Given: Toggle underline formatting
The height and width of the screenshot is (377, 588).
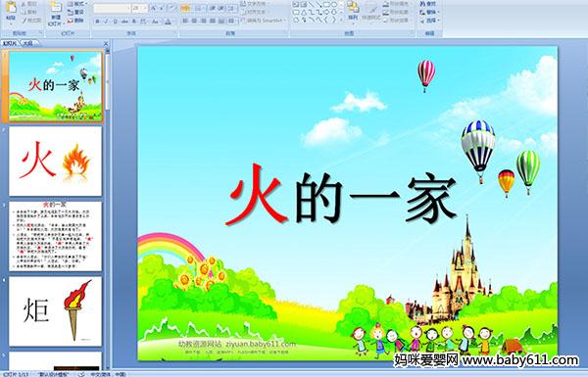Looking at the screenshot, I should point(115,22).
